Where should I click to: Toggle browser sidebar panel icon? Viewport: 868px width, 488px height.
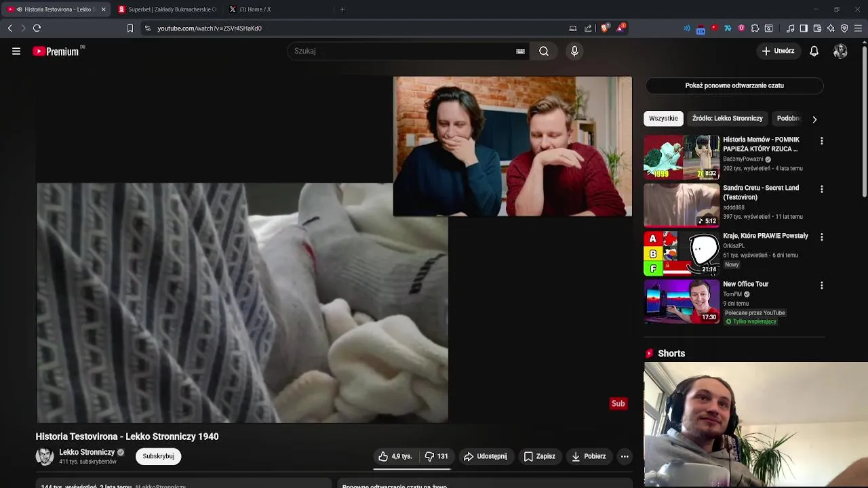pos(804,28)
